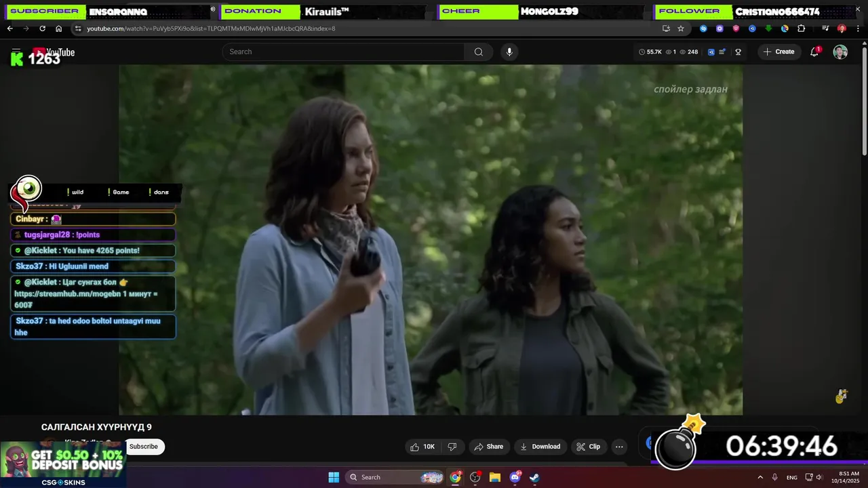The height and width of the screenshot is (488, 868).
Task: Click the 248 views eye stat
Action: point(689,52)
